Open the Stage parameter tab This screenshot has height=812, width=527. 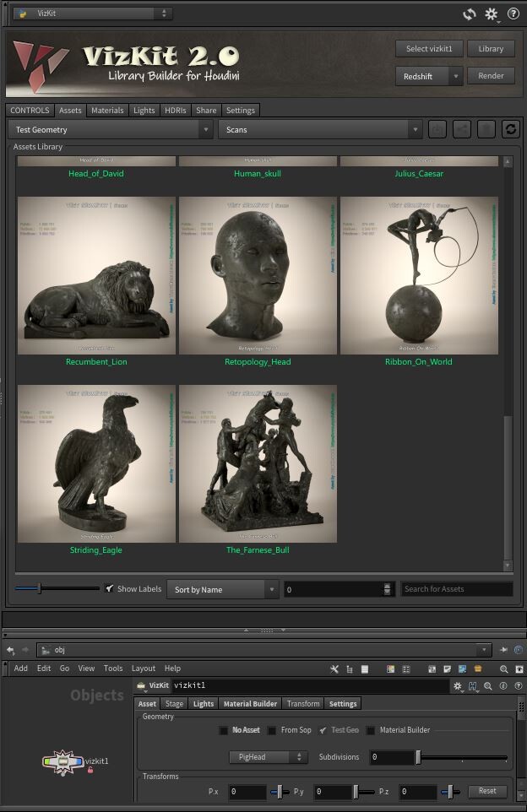point(174,704)
